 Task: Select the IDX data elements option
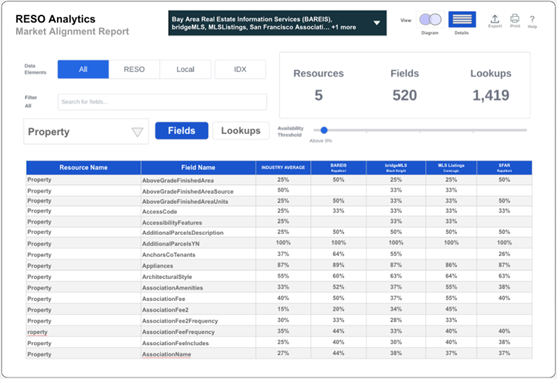pos(240,69)
